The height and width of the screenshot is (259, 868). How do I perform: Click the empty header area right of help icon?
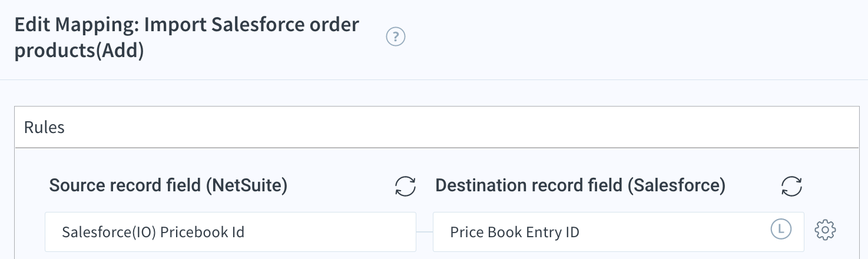[636, 38]
